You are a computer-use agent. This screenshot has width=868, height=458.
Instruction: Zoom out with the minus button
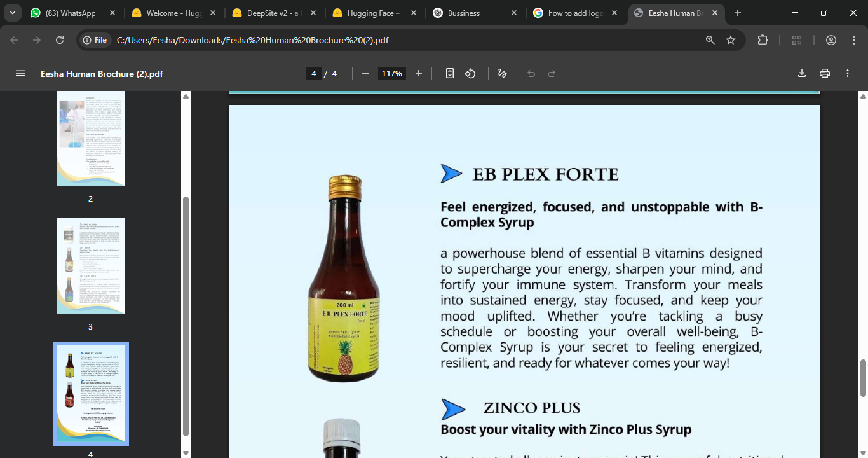pos(365,73)
